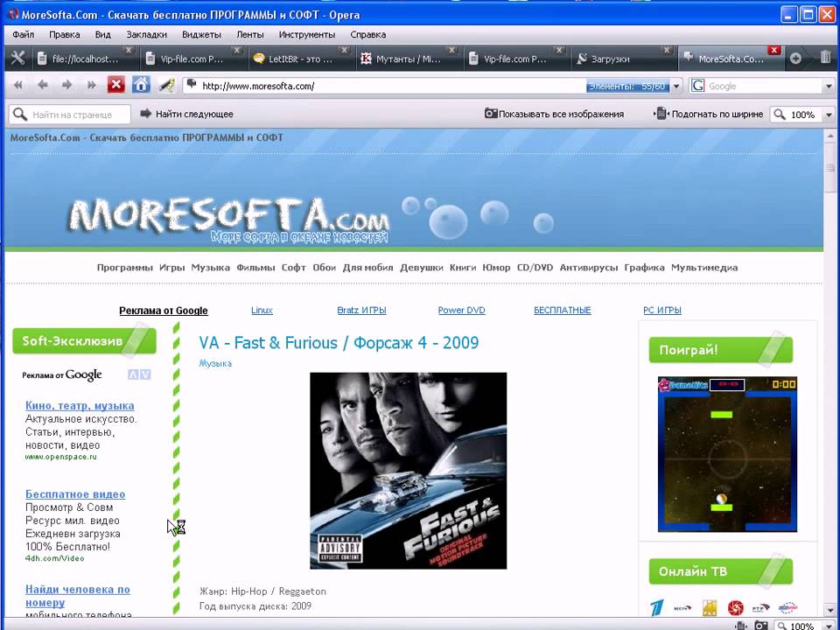Switch to the LetItBit tab
The width and height of the screenshot is (840, 630).
pos(300,59)
